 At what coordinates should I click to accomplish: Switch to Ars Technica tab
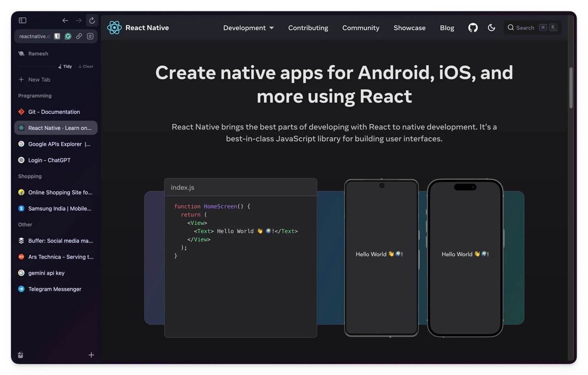click(x=56, y=257)
